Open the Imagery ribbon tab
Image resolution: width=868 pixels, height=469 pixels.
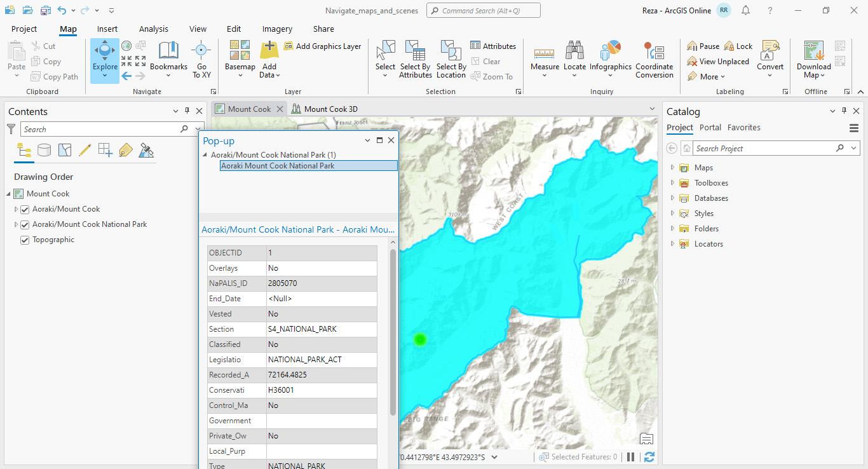pos(276,29)
